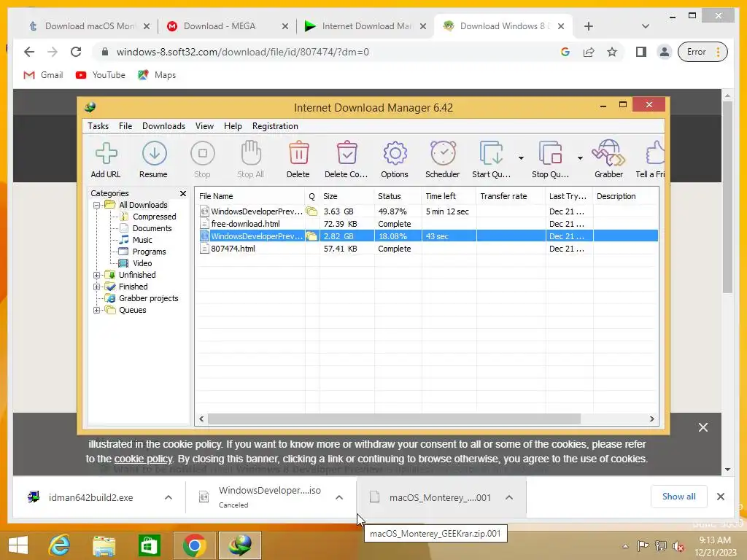Open idman642build2.exe options chevron
The width and height of the screenshot is (747, 560).
click(169, 497)
